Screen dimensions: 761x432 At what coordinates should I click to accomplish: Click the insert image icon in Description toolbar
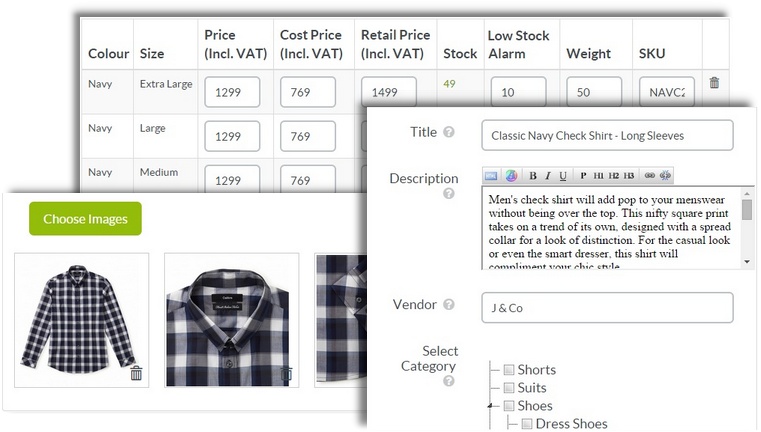[x=491, y=176]
